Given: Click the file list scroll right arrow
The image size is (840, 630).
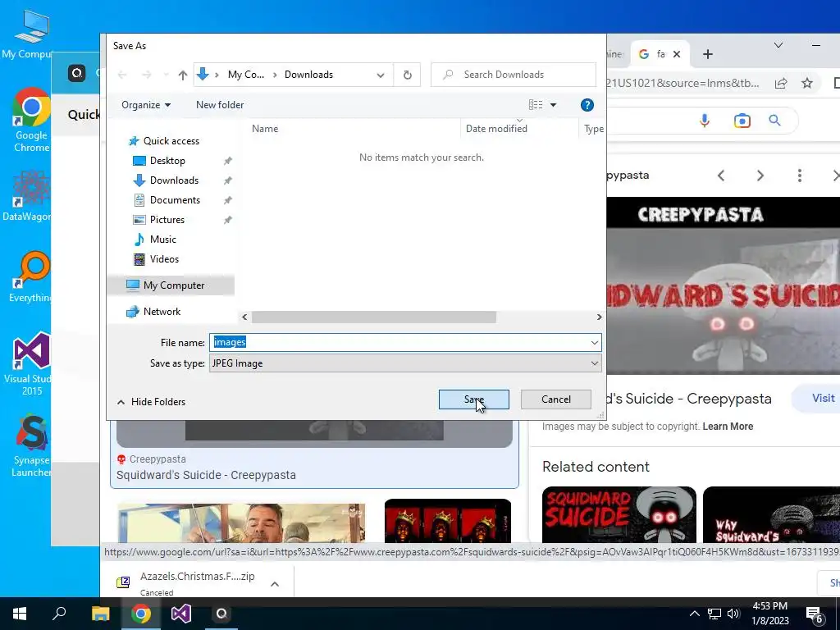Looking at the screenshot, I should tap(599, 317).
